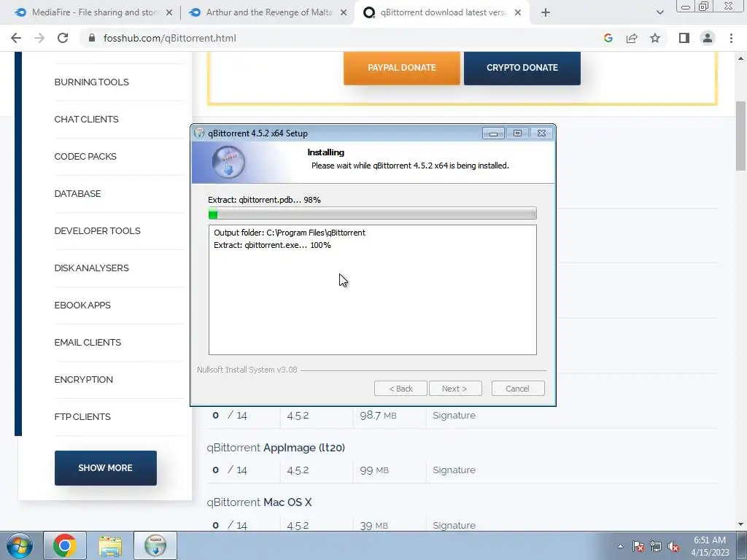Image resolution: width=747 pixels, height=560 pixels.
Task: Open the browser side panel icon
Action: [684, 38]
